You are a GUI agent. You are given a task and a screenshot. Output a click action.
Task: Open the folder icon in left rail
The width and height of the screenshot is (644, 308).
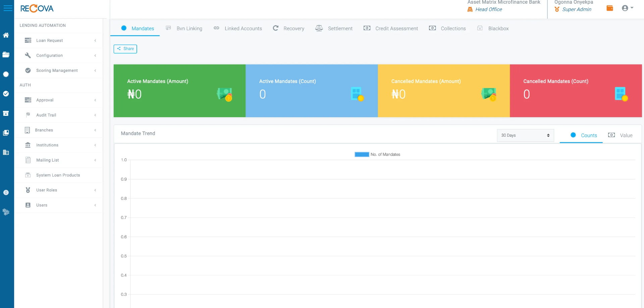(x=6, y=55)
